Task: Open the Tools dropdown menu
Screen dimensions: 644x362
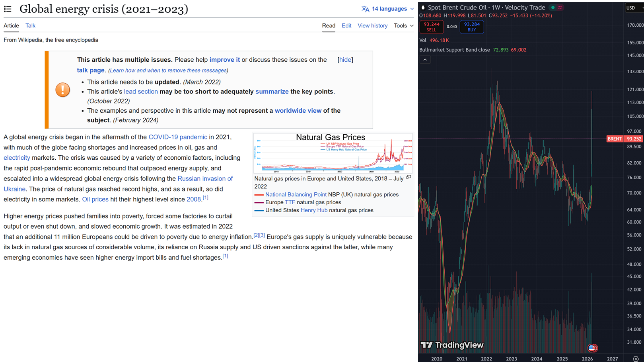Action: click(404, 25)
